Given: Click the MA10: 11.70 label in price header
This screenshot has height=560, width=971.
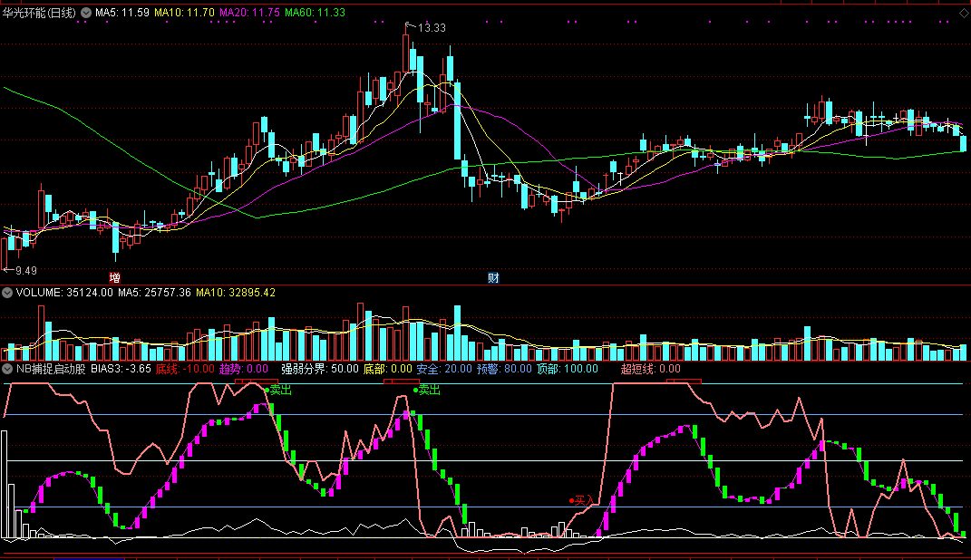Looking at the screenshot, I should pyautogui.click(x=185, y=13).
